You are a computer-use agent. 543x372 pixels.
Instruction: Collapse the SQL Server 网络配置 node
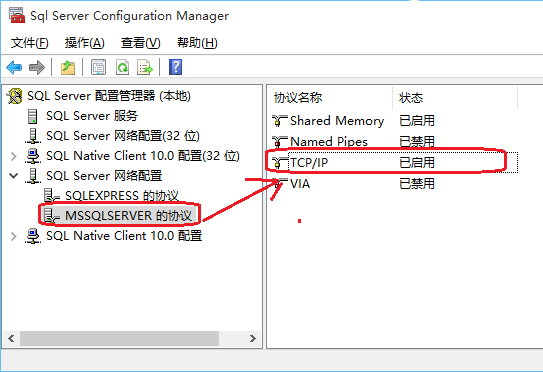pos(14,176)
